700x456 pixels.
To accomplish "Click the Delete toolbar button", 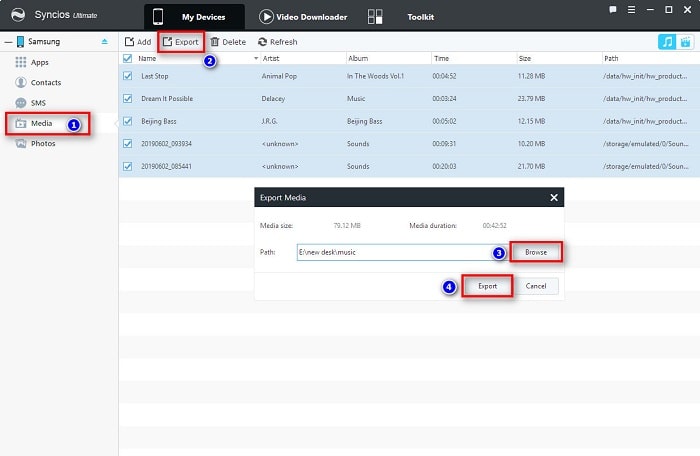I will 228,42.
